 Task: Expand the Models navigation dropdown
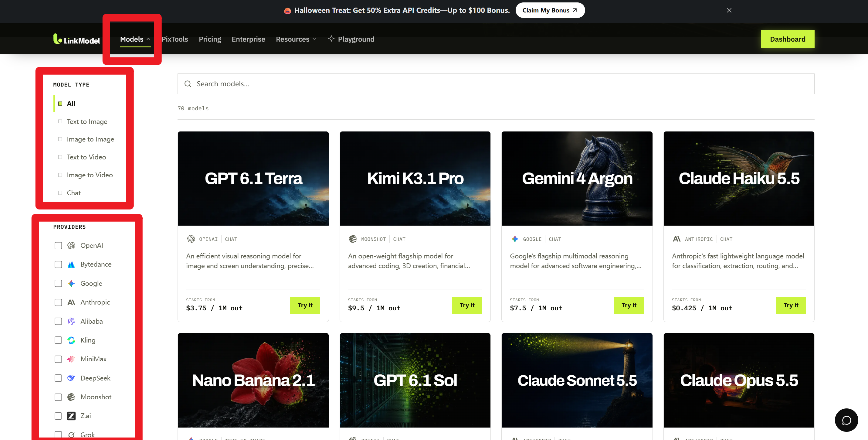[x=135, y=39]
